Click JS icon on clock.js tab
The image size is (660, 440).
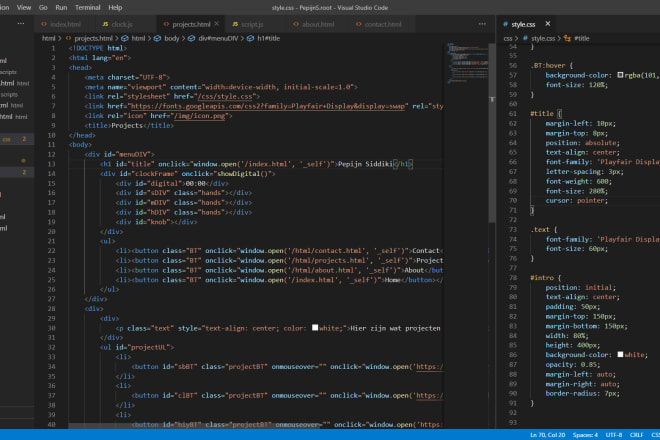[105, 24]
